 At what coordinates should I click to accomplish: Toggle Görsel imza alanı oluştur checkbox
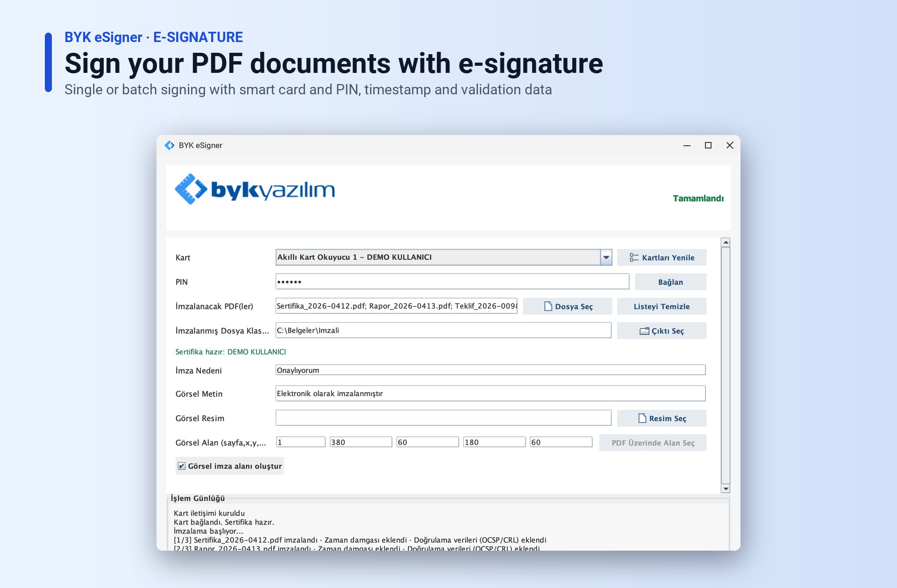[182, 466]
